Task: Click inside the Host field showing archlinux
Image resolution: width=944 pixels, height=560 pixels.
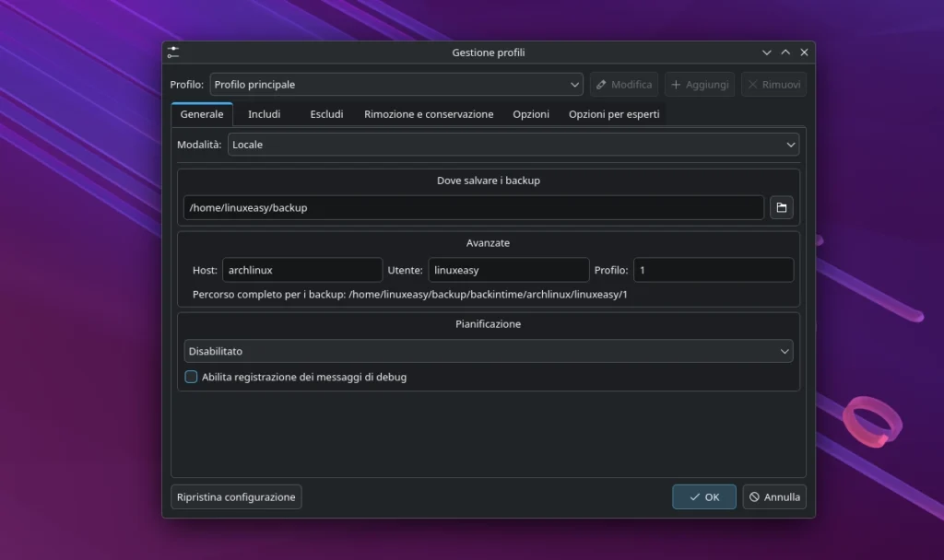Action: tap(301, 270)
